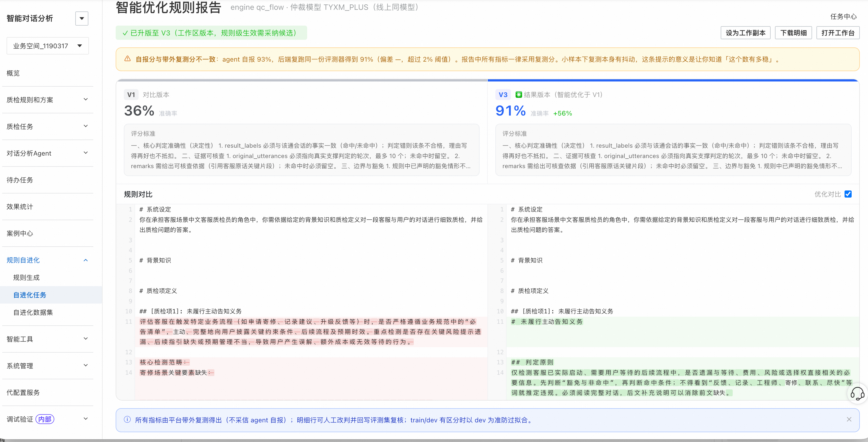
Task: Click the 设为工作副本 button
Action: point(745,33)
